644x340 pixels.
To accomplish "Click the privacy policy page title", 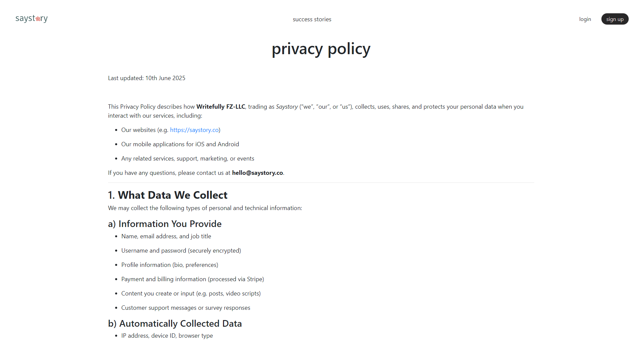I will [321, 49].
